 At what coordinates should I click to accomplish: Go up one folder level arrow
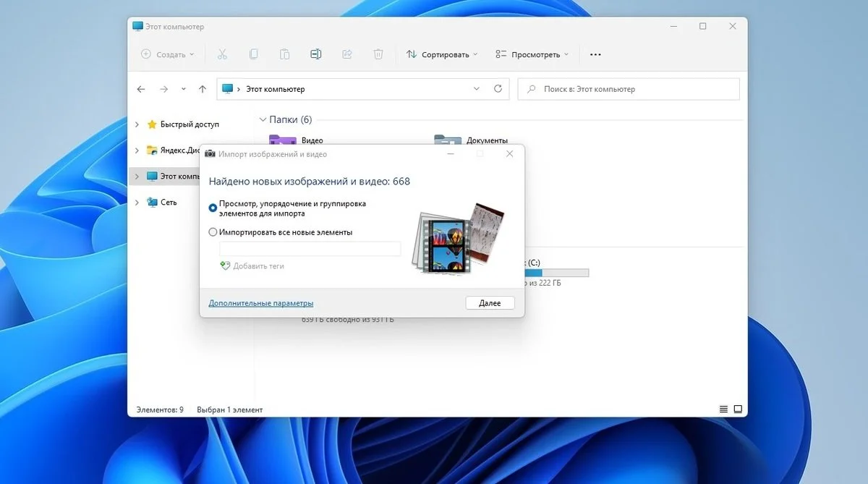203,89
